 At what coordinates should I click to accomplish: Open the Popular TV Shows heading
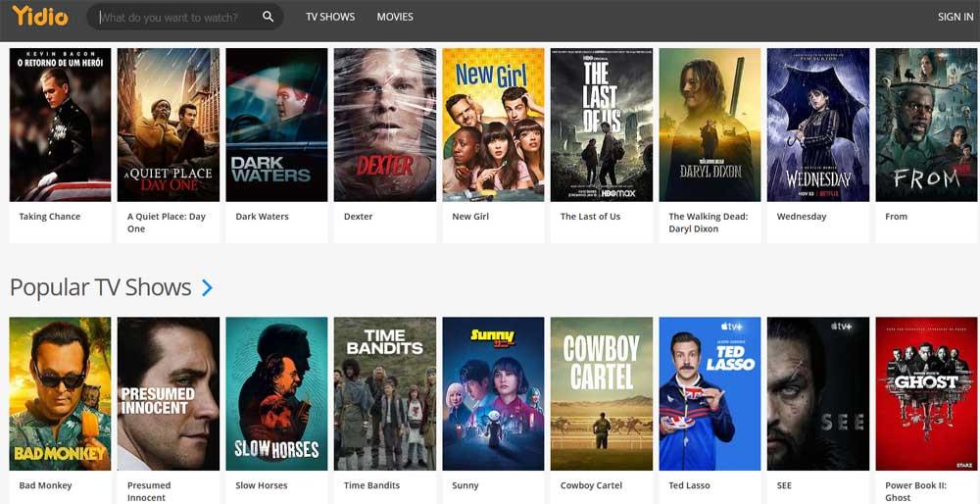click(100, 287)
